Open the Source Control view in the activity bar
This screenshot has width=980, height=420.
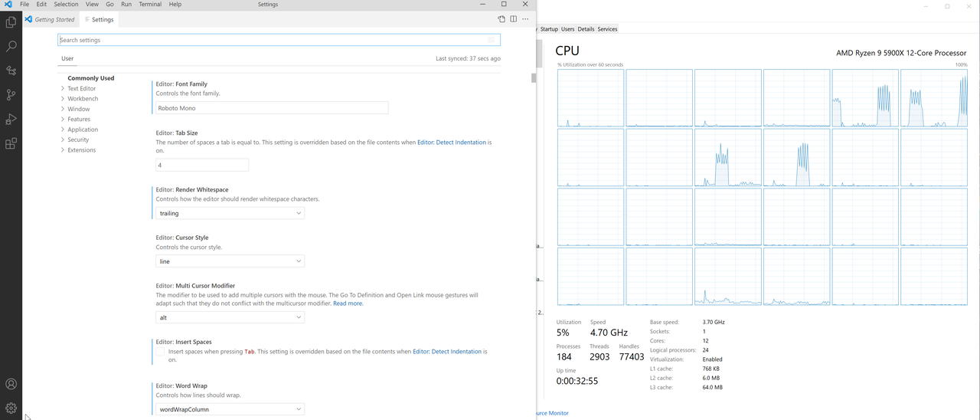(x=11, y=95)
